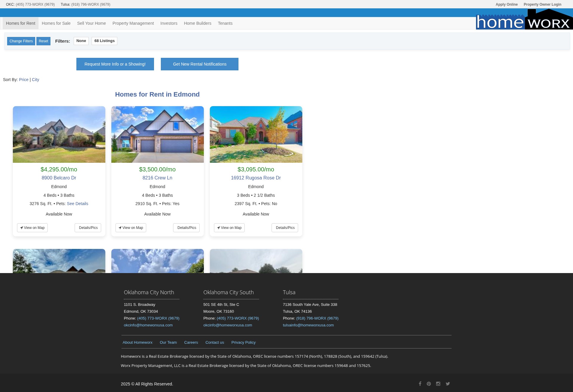Click the Change Filters button
This screenshot has height=392, width=573.
tap(21, 41)
